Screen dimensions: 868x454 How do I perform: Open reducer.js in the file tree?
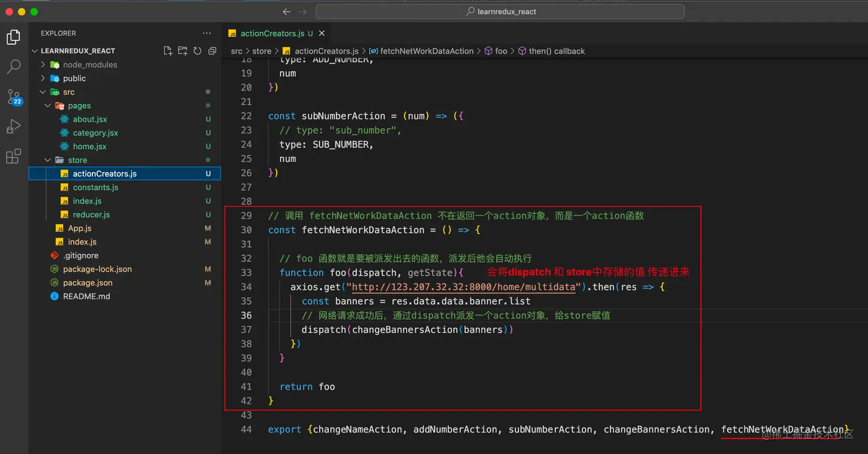91,215
